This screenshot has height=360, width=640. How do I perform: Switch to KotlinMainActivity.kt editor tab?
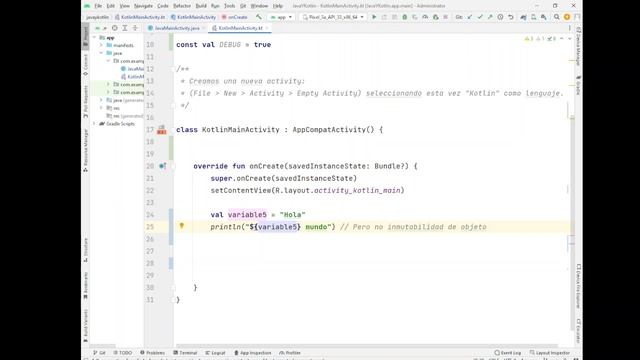tap(240, 28)
